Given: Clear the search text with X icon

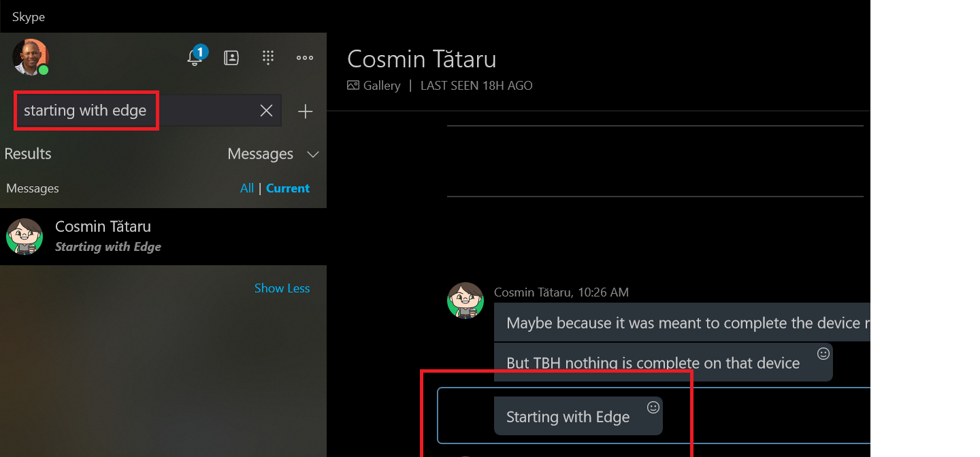Looking at the screenshot, I should click(266, 111).
